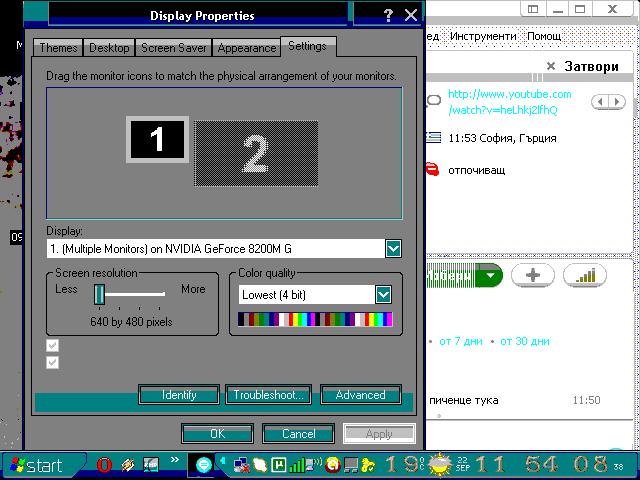
Task: Click the Advanced button
Action: [360, 395]
